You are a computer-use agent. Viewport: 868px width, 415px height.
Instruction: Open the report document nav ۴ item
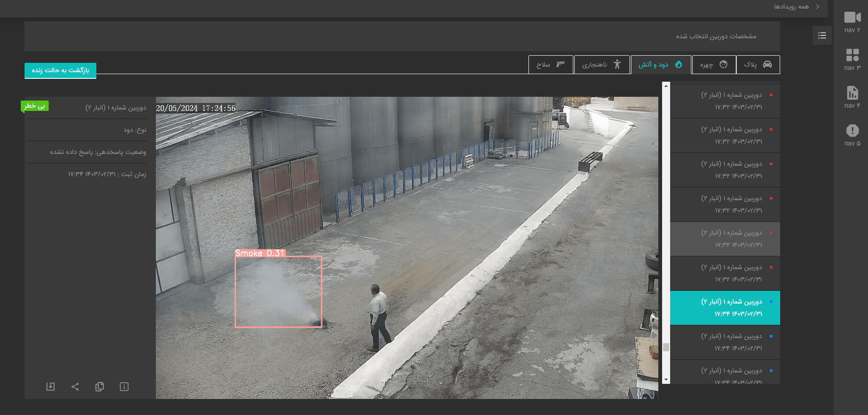852,97
